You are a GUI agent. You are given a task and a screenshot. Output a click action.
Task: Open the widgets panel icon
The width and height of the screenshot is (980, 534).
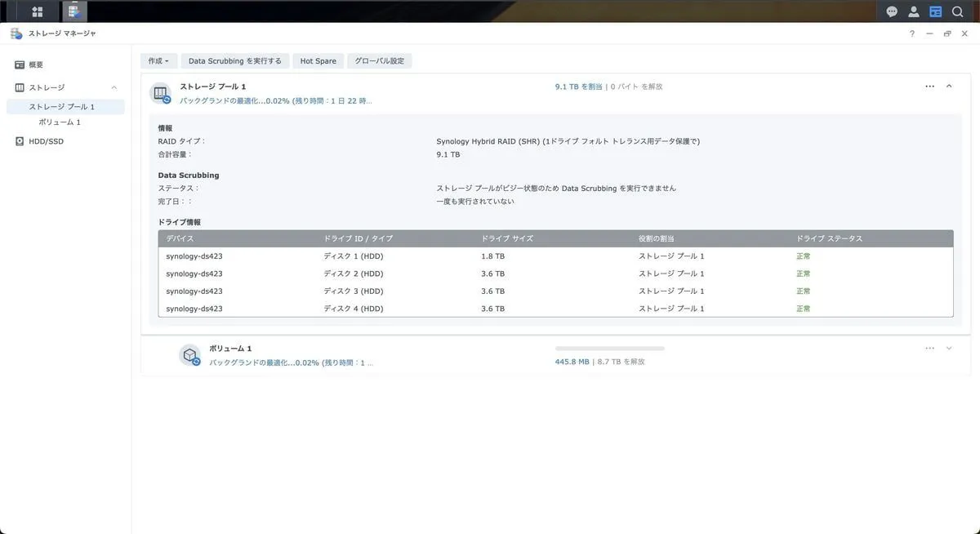coord(936,11)
